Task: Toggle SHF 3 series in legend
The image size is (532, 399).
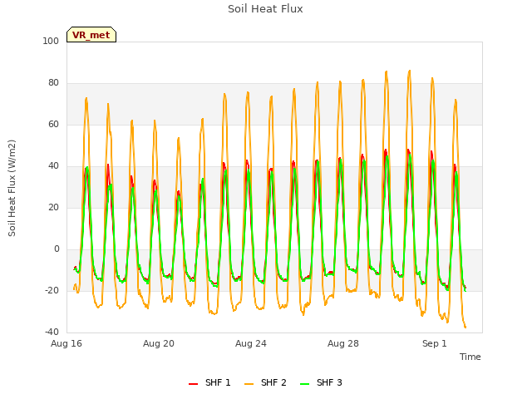Action: point(322,382)
